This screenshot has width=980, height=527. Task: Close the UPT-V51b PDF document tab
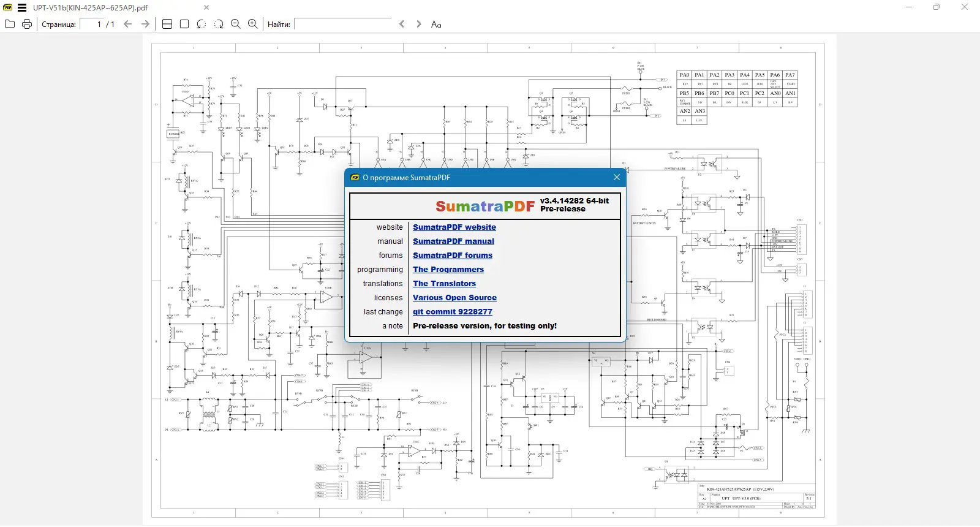pyautogui.click(x=206, y=8)
